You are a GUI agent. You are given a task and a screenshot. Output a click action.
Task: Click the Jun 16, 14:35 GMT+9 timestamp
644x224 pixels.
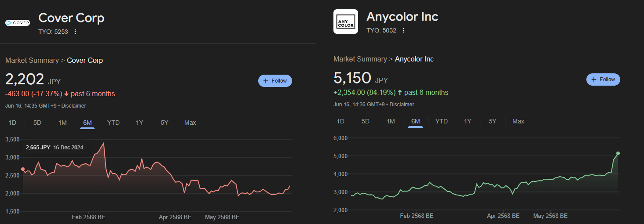click(x=31, y=106)
